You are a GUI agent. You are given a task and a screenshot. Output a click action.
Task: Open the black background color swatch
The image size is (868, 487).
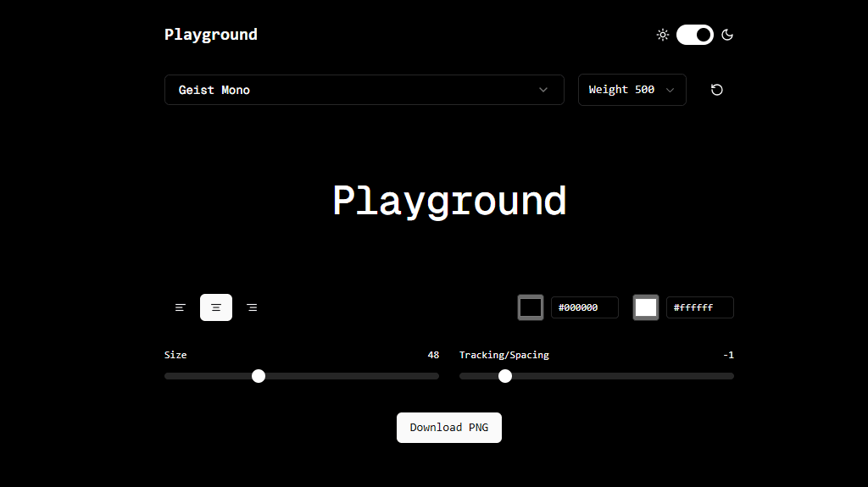pos(531,307)
